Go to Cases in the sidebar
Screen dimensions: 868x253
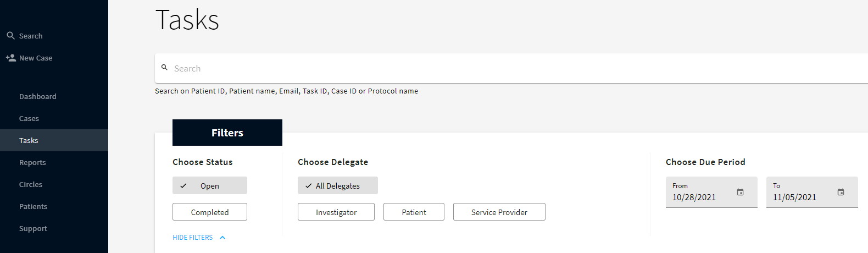[x=29, y=118]
